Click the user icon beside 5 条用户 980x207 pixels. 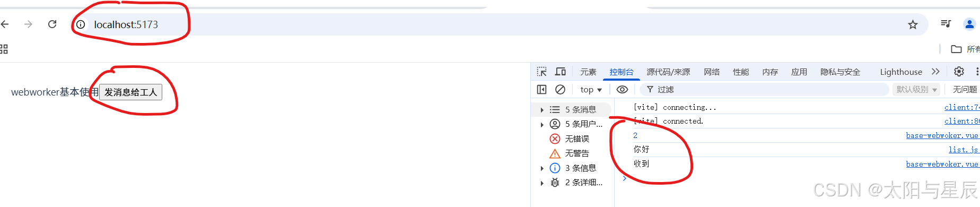555,124
